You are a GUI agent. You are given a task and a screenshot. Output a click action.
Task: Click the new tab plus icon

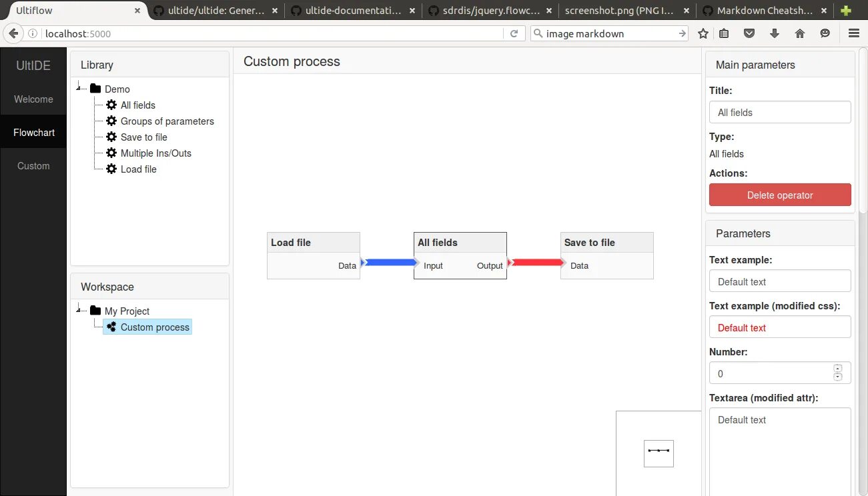(846, 11)
